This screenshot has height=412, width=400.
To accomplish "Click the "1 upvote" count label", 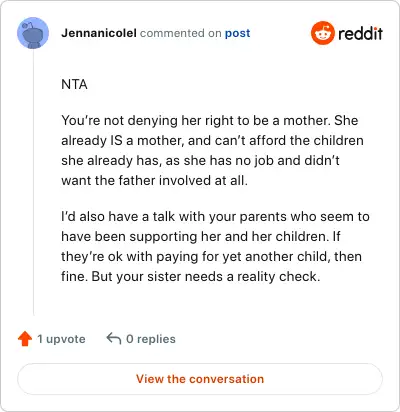I will [x=61, y=339].
